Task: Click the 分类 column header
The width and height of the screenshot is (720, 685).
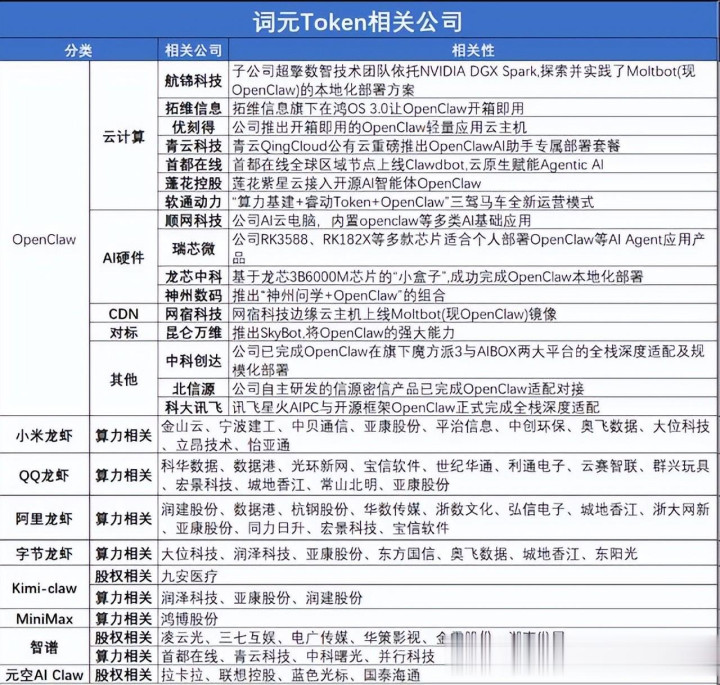Action: click(x=79, y=50)
